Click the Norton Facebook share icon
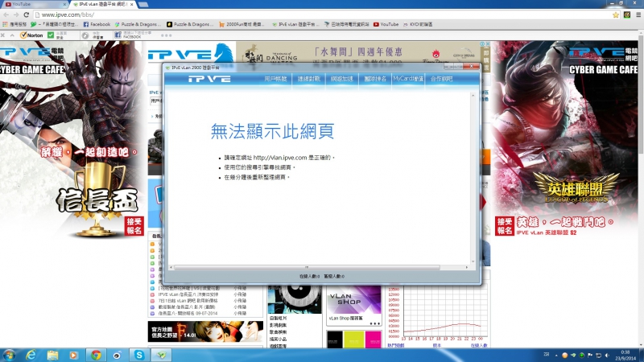Screen dimensions: 644x362 (x=118, y=35)
